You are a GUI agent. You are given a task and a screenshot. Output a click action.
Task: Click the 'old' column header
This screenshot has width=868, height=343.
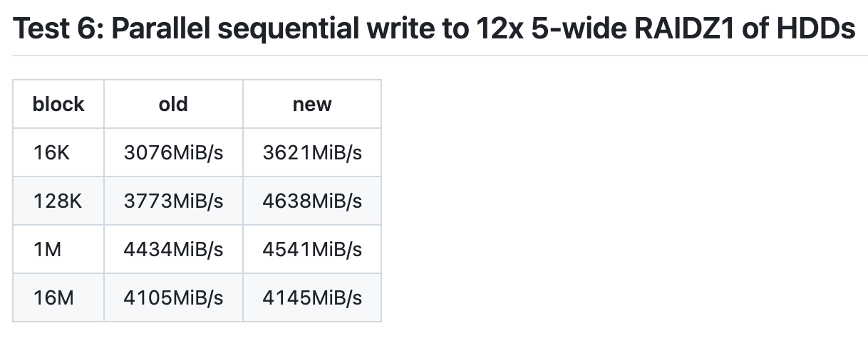tap(173, 104)
